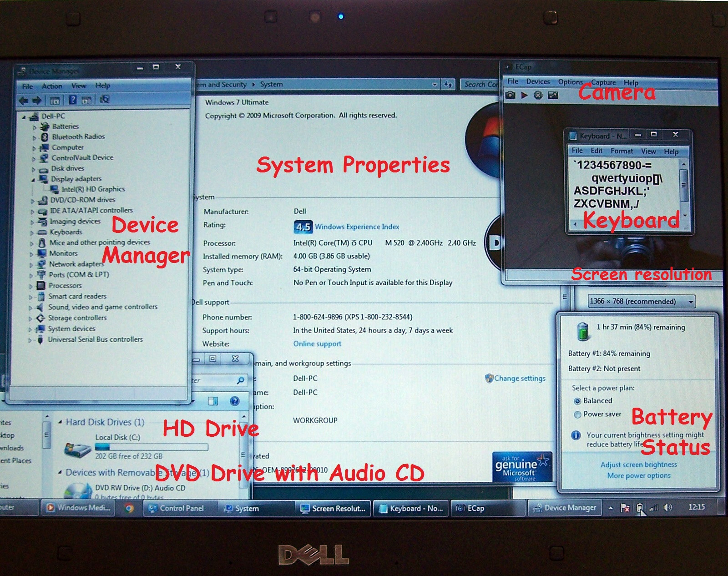Click the info icon beside the brightness warning
This screenshot has height=576, width=728.
pos(576,435)
